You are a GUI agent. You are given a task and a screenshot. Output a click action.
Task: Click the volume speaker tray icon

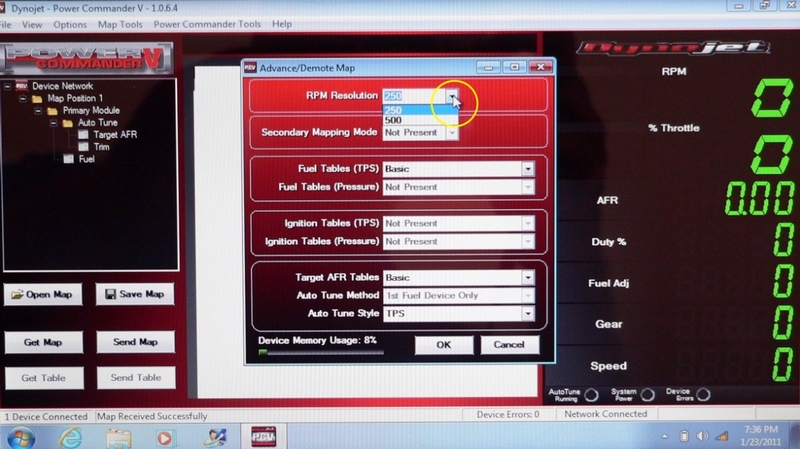(x=703, y=436)
